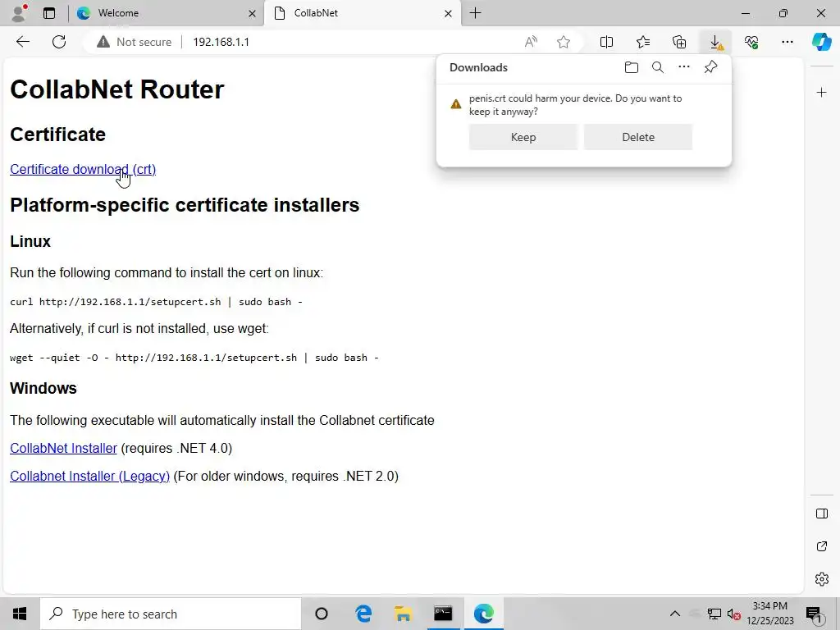
Task: Open link in external window icon
Action: tap(822, 546)
